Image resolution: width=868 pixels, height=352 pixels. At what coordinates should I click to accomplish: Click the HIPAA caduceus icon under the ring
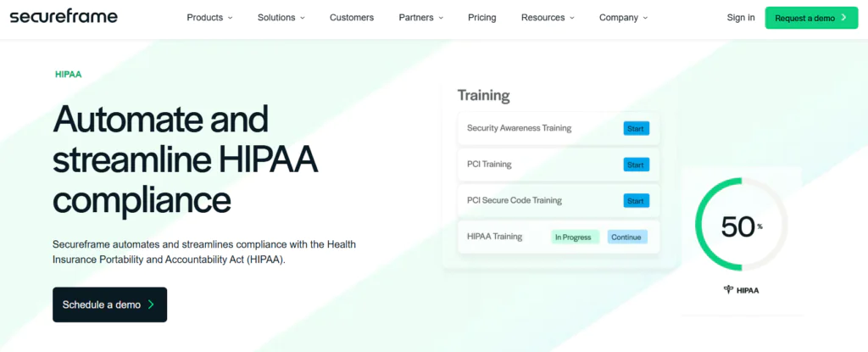click(728, 290)
